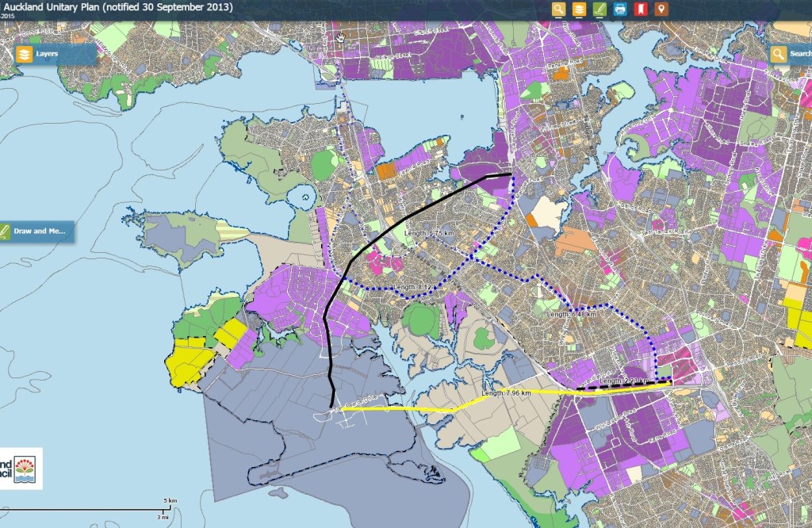Open the Layers tool in top toolbar
The height and width of the screenshot is (528, 812).
point(580,10)
